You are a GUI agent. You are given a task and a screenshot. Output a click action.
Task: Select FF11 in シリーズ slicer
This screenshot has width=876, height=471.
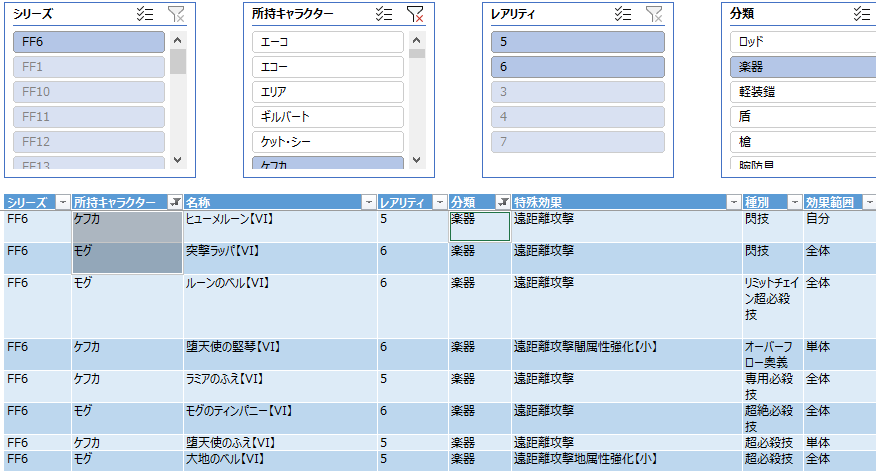89,117
